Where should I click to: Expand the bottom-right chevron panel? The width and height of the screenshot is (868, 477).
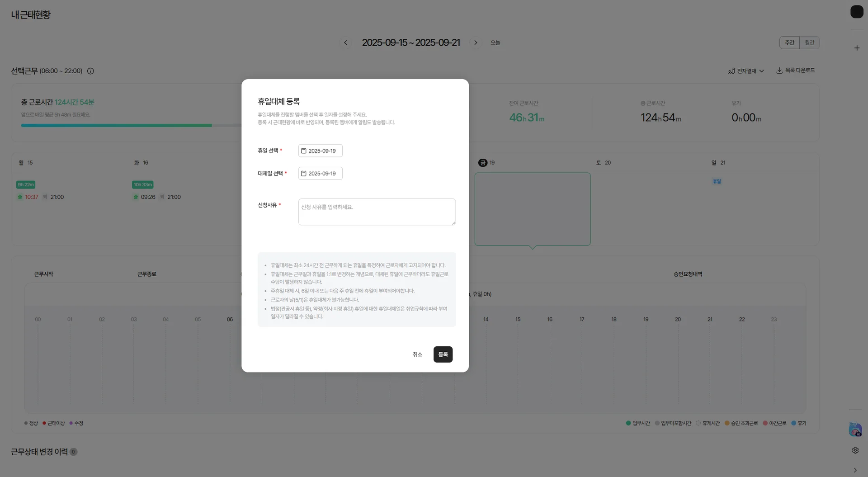point(855,470)
